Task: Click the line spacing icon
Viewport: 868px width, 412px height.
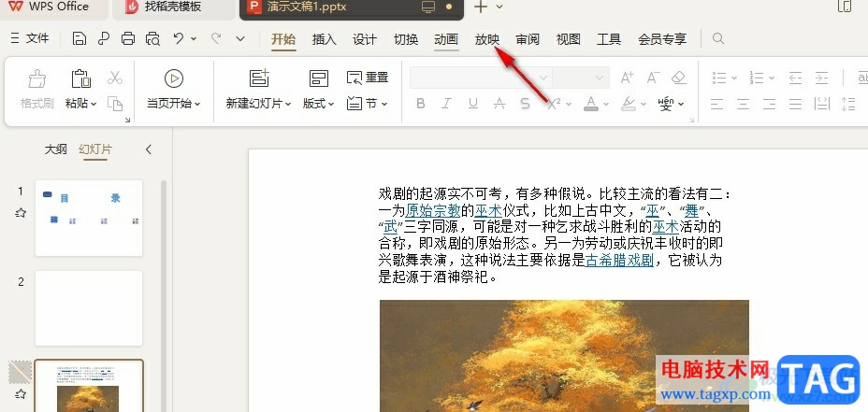Action: [848, 104]
